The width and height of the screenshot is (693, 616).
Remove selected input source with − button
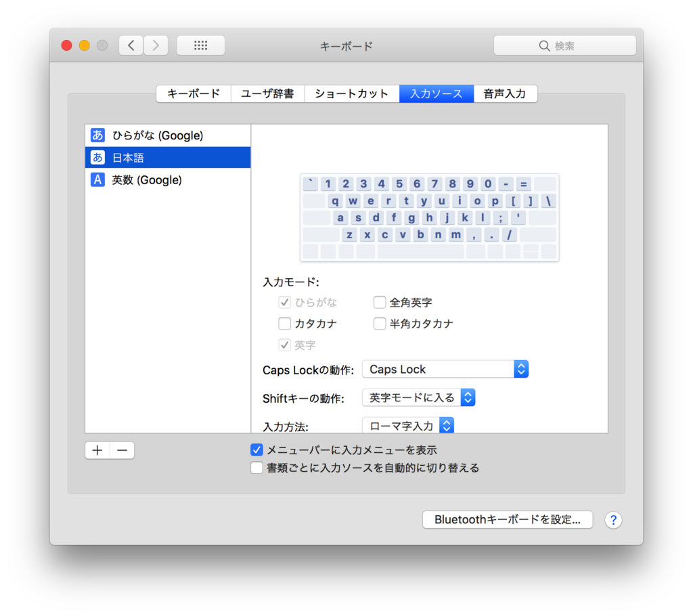[x=122, y=449]
